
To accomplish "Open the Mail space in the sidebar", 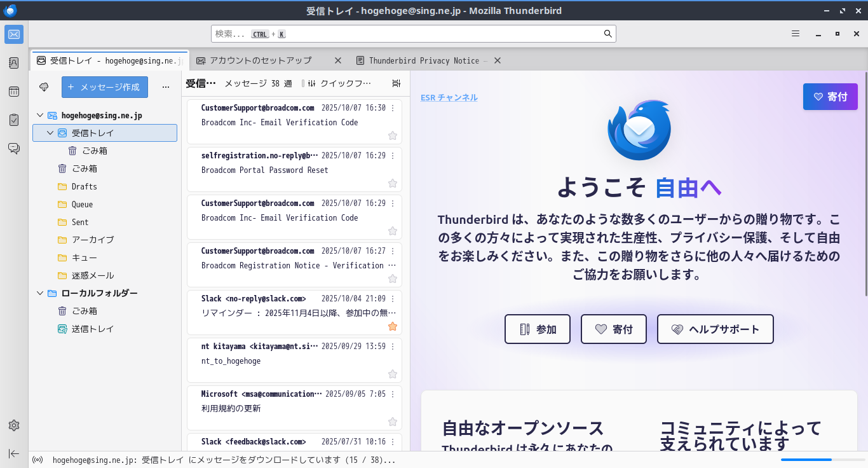I will (14, 34).
